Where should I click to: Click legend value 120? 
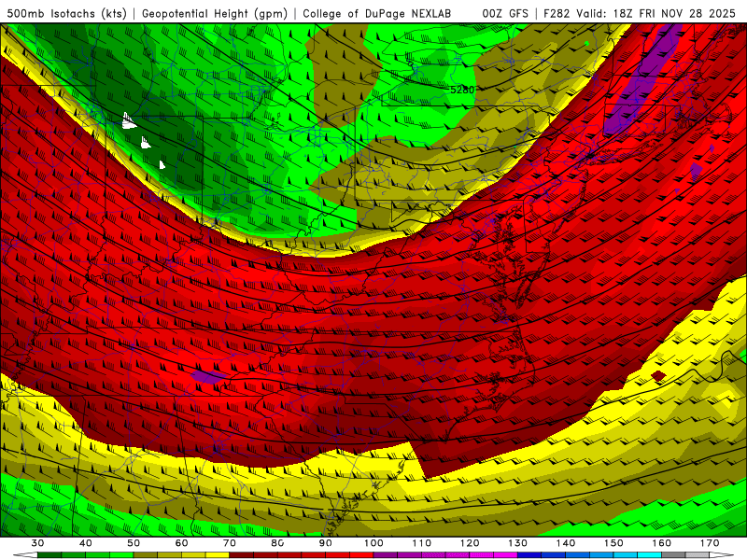tap(470, 543)
